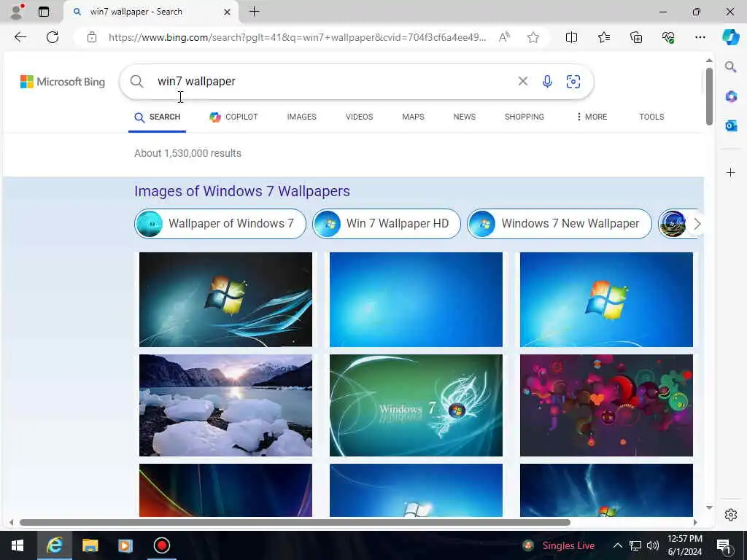Click the red record taskbar icon
747x560 pixels.
(x=161, y=545)
